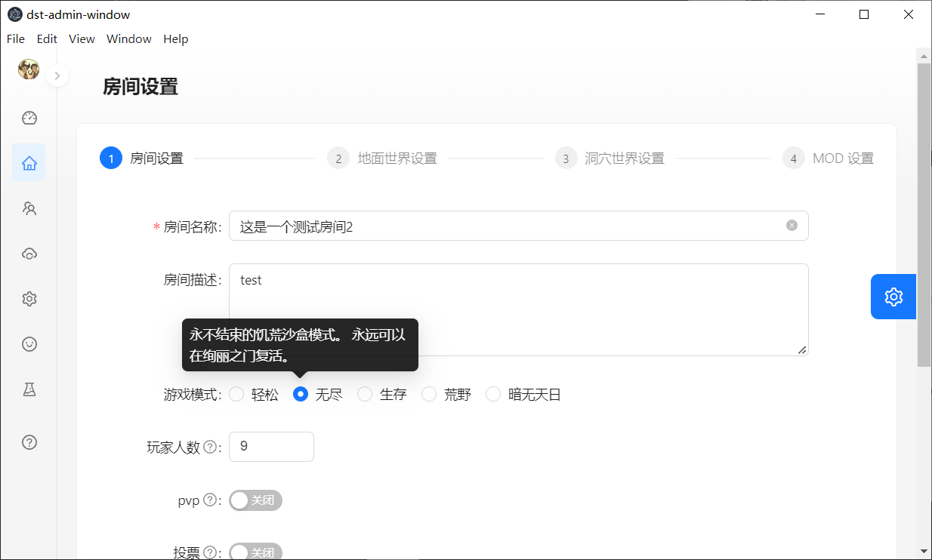
Task: Expand the sidebar with the chevron arrow
Action: tap(57, 75)
